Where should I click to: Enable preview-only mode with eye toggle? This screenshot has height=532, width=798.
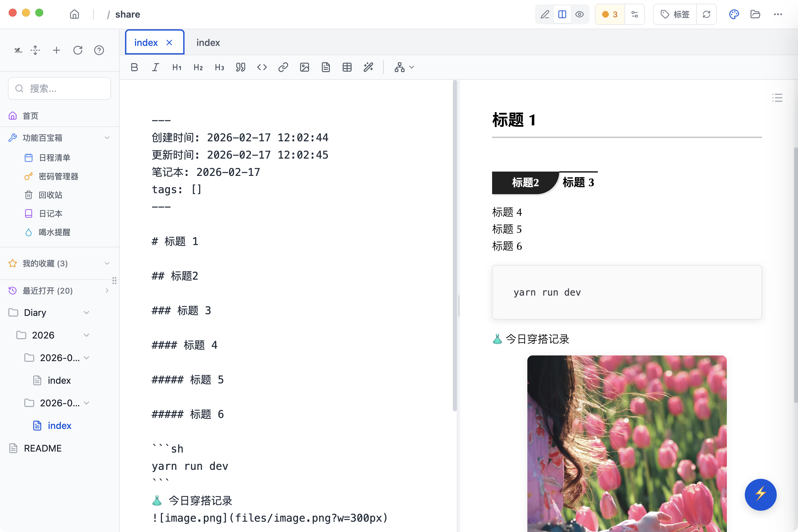[580, 14]
